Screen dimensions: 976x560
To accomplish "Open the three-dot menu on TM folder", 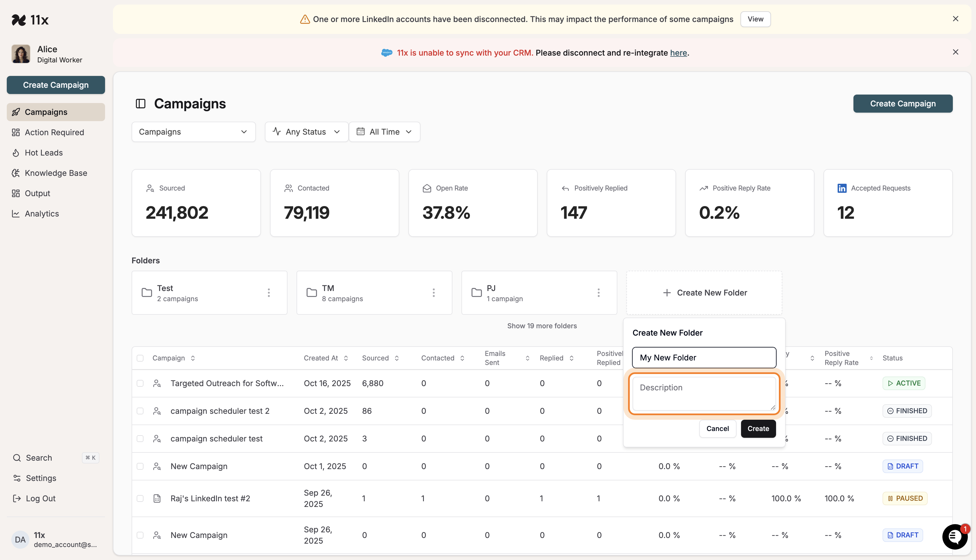I will 433,293.
